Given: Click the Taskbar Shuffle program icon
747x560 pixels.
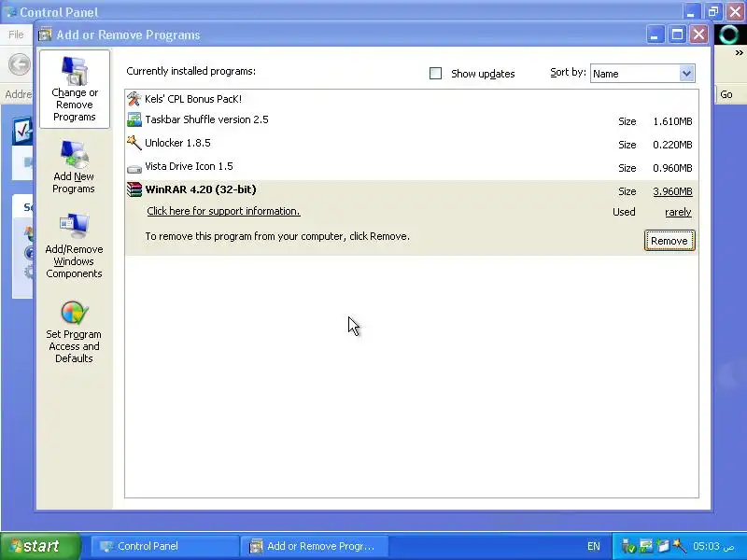Looking at the screenshot, I should click(x=134, y=119).
